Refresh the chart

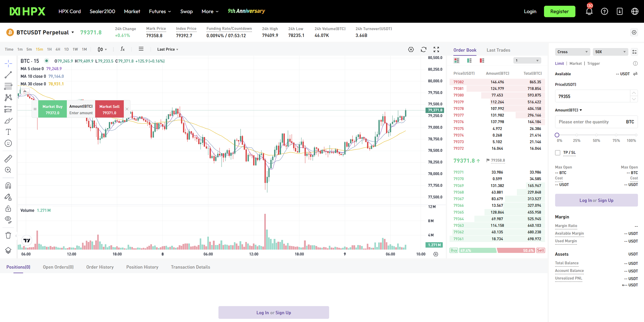(423, 50)
